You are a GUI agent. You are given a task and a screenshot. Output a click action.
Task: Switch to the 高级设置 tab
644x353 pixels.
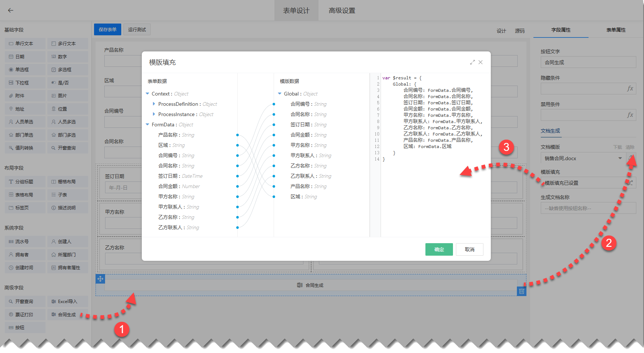pos(342,11)
